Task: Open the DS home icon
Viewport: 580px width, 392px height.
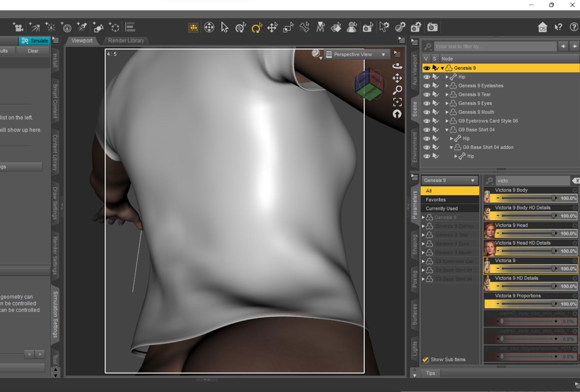Action: pyautogui.click(x=542, y=28)
